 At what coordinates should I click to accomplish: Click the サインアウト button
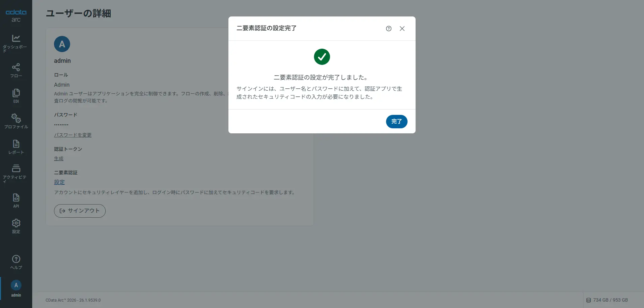point(80,211)
